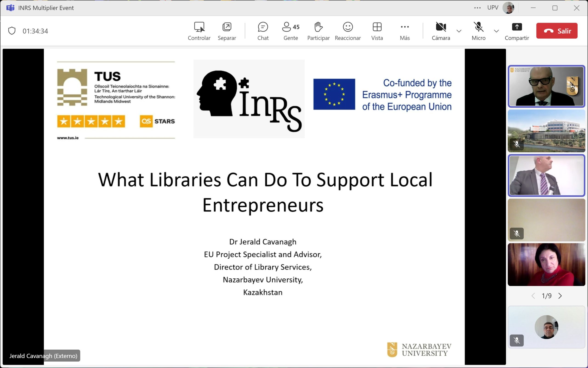Select the woman in red video thumbnail
The height and width of the screenshot is (368, 588).
(x=546, y=265)
